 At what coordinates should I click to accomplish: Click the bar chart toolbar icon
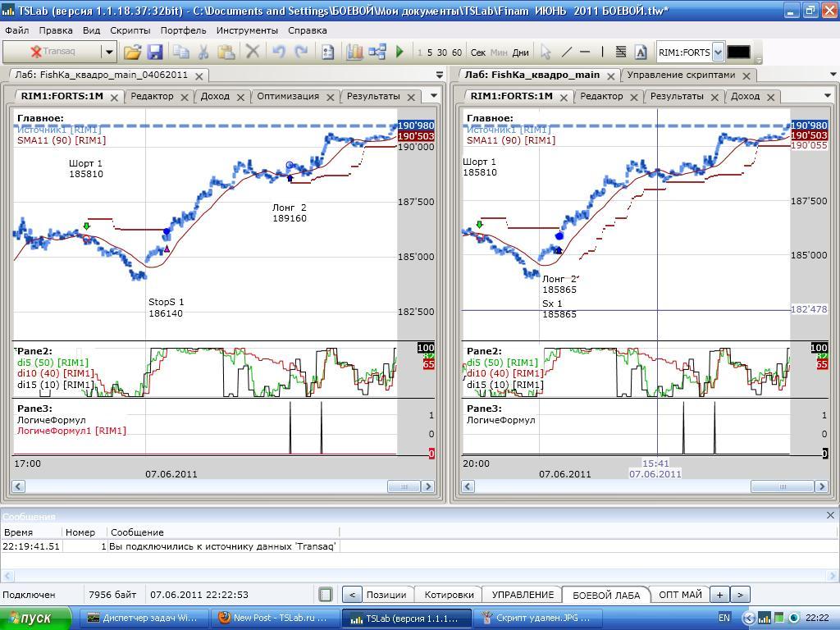[x=354, y=52]
